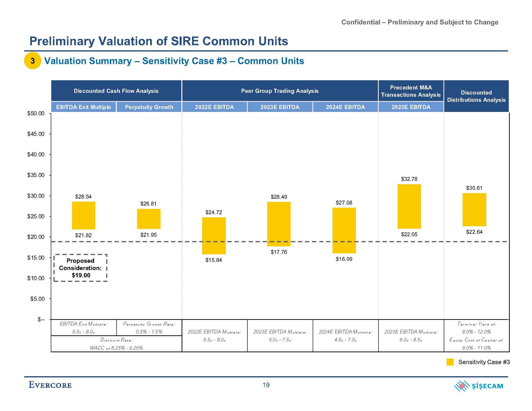Click the Proposed Consideration $19.00 box
The height and width of the screenshot is (411, 532).
coord(81,268)
